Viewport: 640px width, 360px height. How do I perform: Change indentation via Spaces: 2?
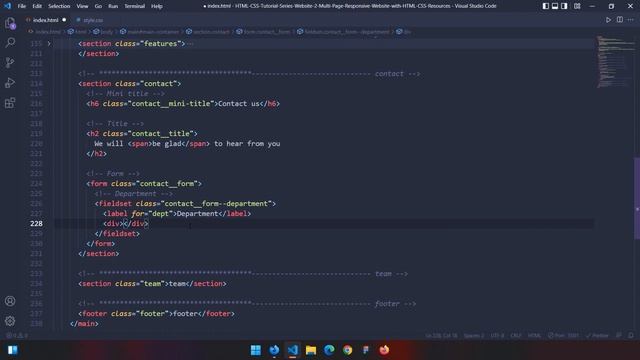pyautogui.click(x=473, y=336)
